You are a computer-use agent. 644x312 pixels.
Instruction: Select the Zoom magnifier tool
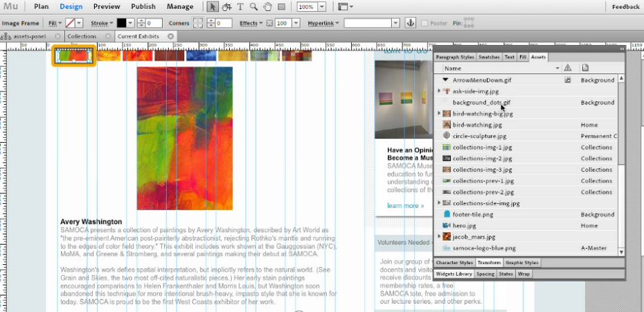254,6
